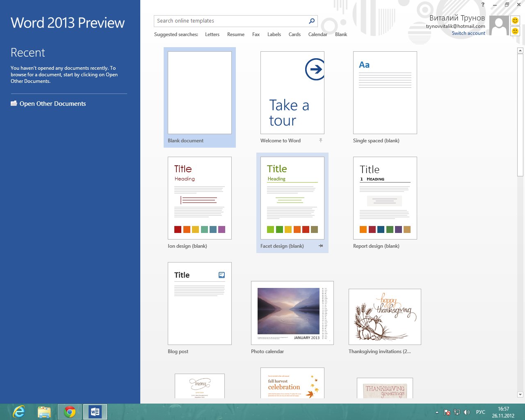525x420 pixels.
Task: Choose the fall harvest celebration template
Action: (x=292, y=383)
